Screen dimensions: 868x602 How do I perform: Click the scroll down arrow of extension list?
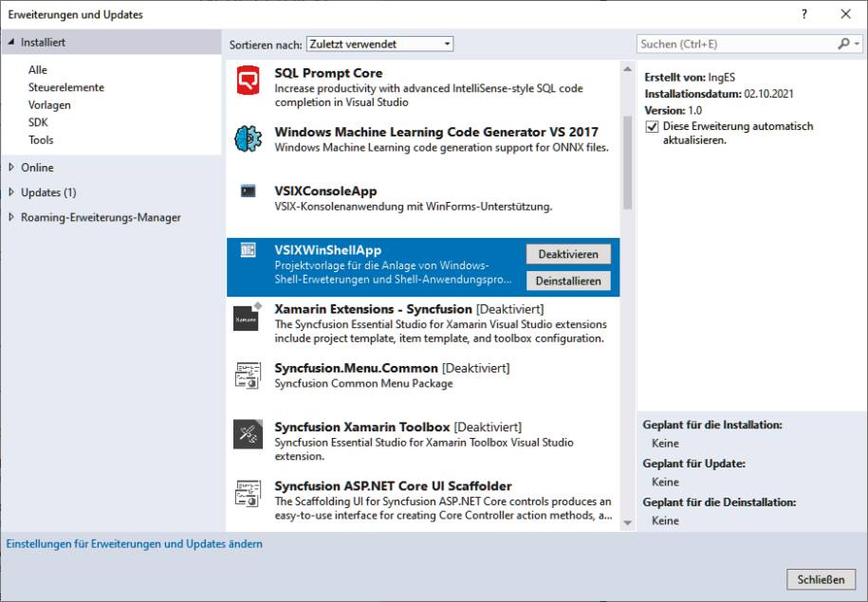coord(627,522)
